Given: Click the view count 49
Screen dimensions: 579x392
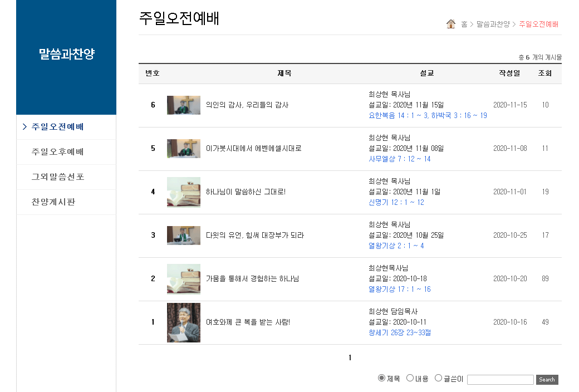Looking at the screenshot, I should point(545,322).
